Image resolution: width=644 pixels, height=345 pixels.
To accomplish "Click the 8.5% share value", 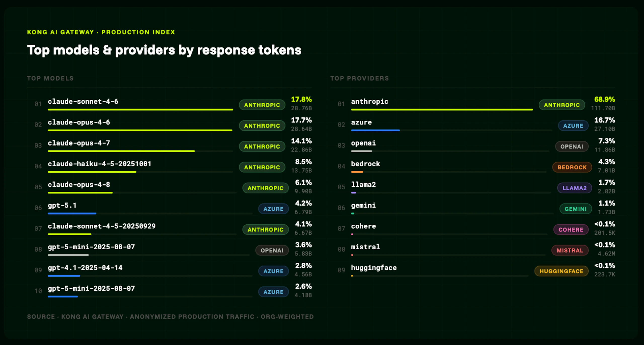I will pyautogui.click(x=303, y=162).
